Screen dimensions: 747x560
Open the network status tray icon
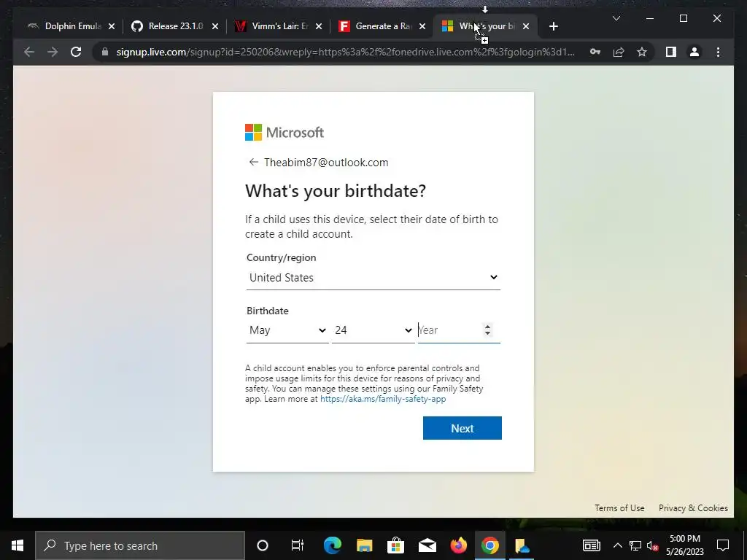coord(635,545)
